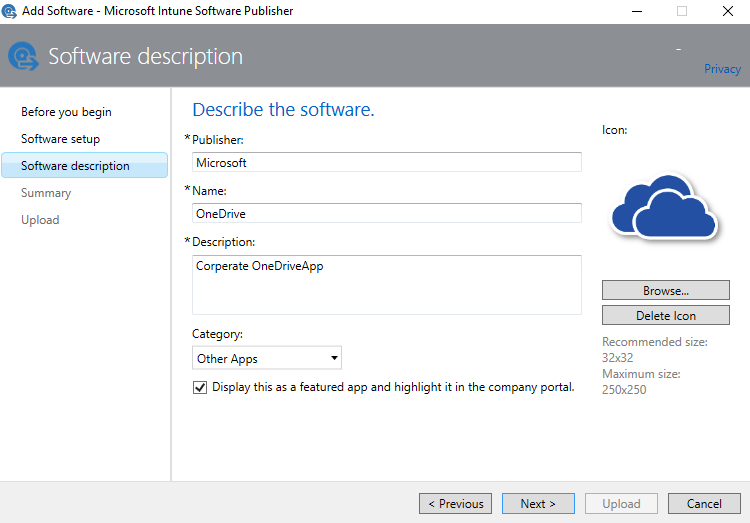Screen dimensions: 750x523
Task: Click the Intune Software Publisher title bar icon
Action: coord(10,11)
